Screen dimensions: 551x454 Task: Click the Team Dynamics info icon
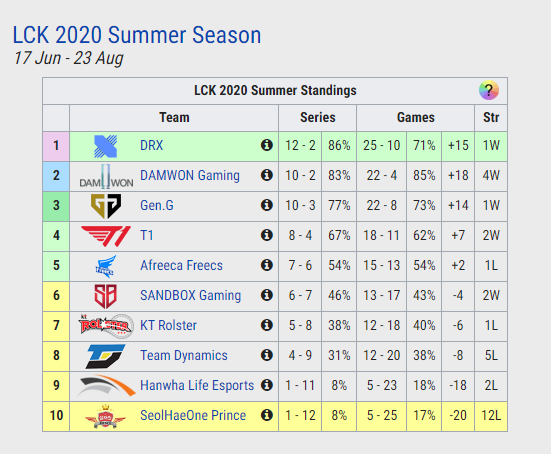tap(267, 355)
